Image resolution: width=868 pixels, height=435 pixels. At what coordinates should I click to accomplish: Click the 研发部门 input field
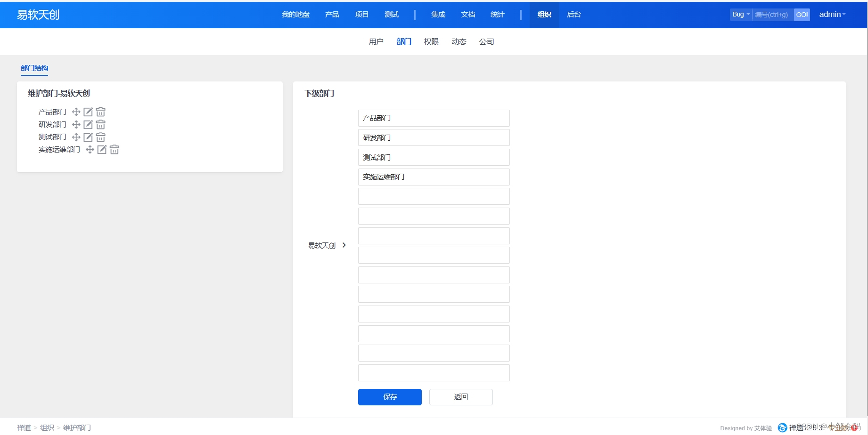[434, 137]
